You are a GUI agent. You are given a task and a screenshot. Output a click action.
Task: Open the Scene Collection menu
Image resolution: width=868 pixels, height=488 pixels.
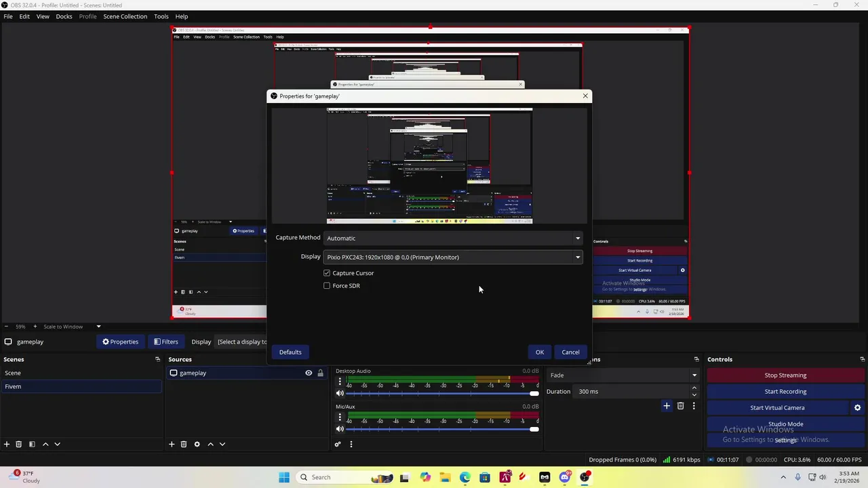(125, 16)
